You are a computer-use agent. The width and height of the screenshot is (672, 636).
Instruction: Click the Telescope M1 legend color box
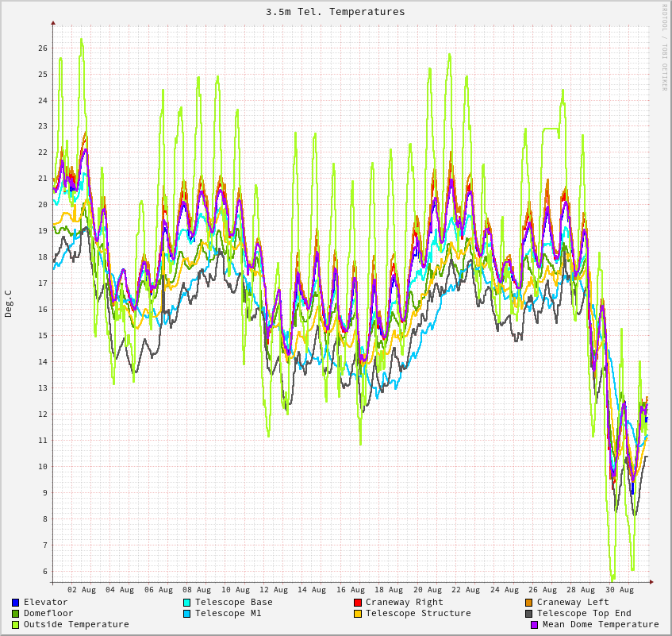[x=186, y=614]
